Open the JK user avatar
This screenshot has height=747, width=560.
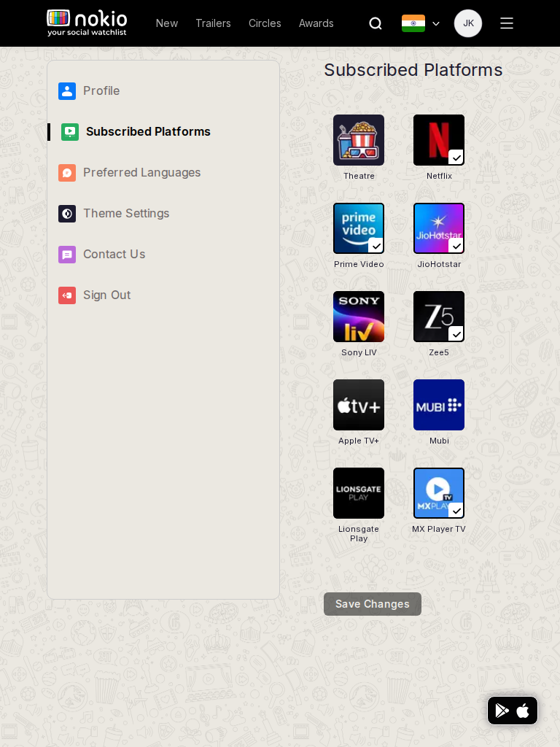(468, 23)
